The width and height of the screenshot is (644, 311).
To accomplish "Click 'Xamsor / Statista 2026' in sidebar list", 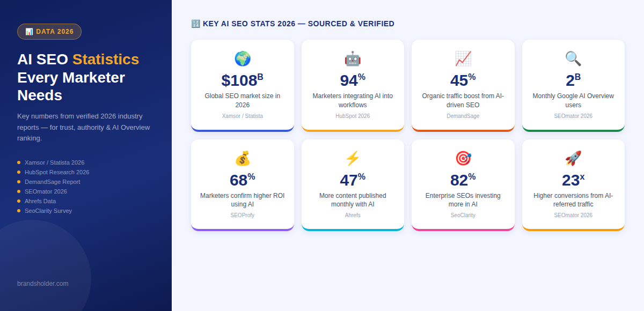I will [x=54, y=162].
